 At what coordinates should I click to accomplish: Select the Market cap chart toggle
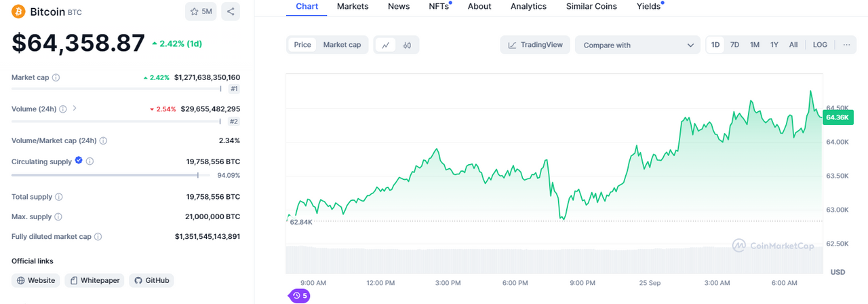click(x=342, y=45)
